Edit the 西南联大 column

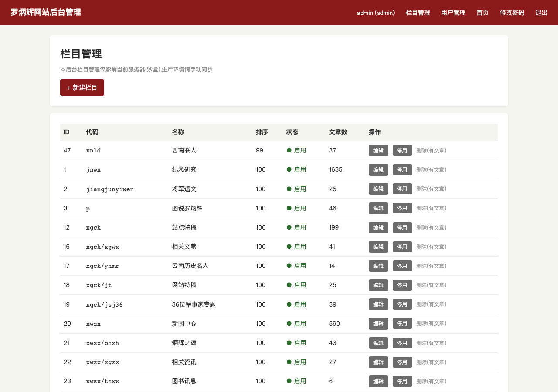(x=378, y=150)
